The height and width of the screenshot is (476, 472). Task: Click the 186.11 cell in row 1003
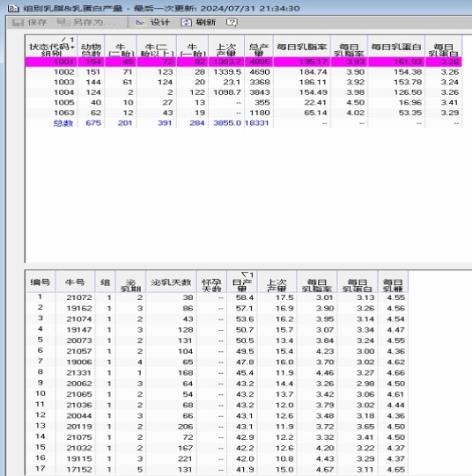313,83
